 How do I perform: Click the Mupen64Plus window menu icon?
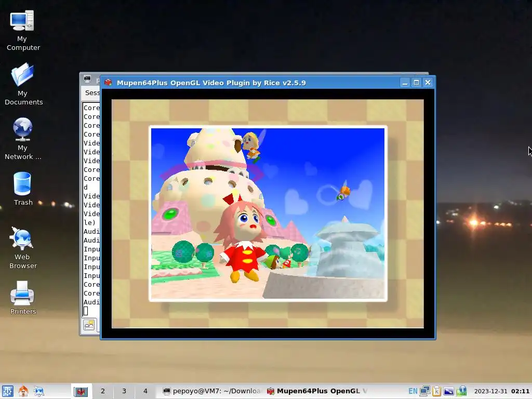point(108,83)
